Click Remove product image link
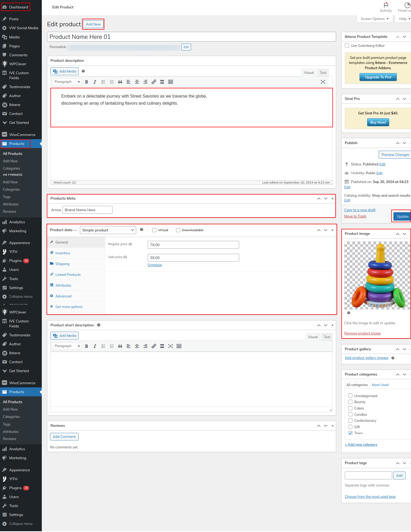 [x=362, y=333]
